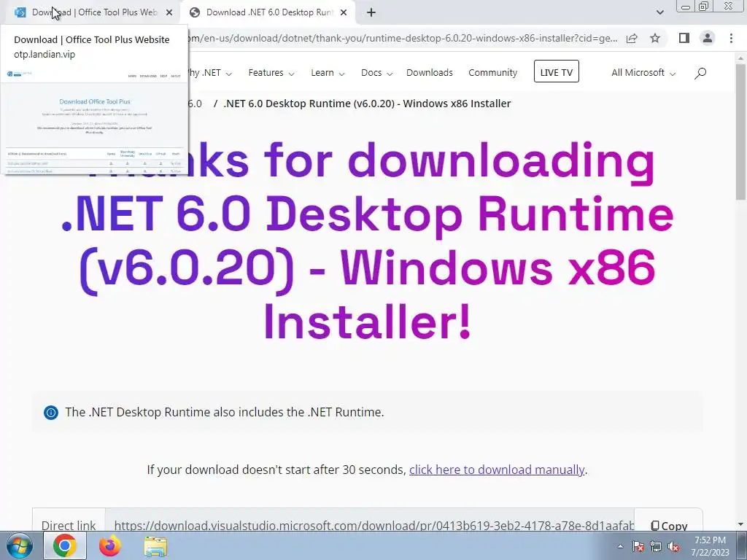Click the muted volume tray icon
Viewport: 747px width, 560px height.
click(673, 546)
